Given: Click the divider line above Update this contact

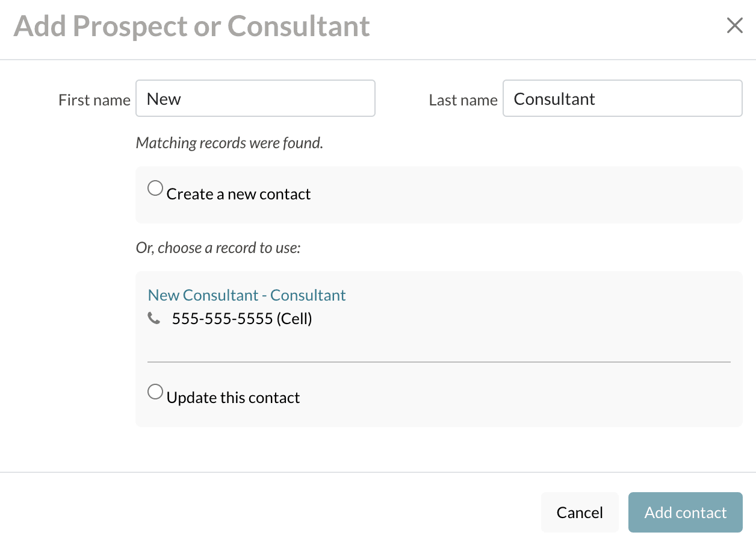Looking at the screenshot, I should tap(439, 362).
